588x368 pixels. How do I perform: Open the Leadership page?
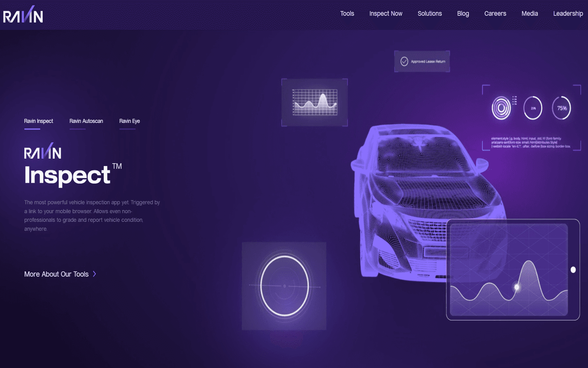coord(568,14)
